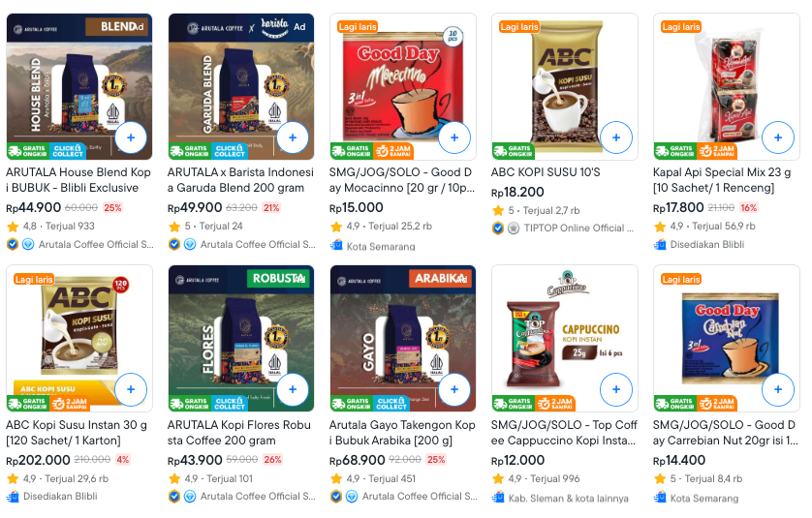Add Flores Robusta coffee with plus icon
The width and height of the screenshot is (812, 518).
(x=293, y=389)
